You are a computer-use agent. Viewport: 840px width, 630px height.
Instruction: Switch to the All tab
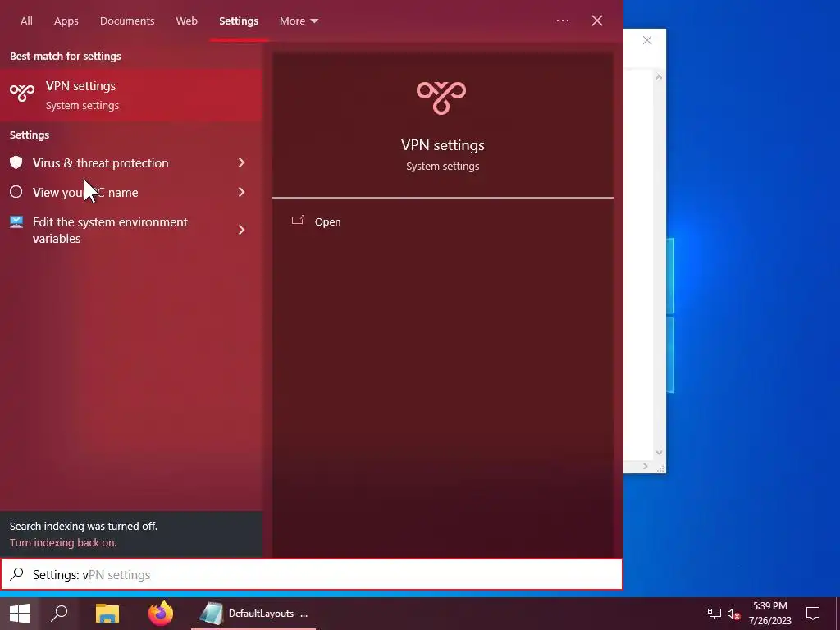click(26, 21)
